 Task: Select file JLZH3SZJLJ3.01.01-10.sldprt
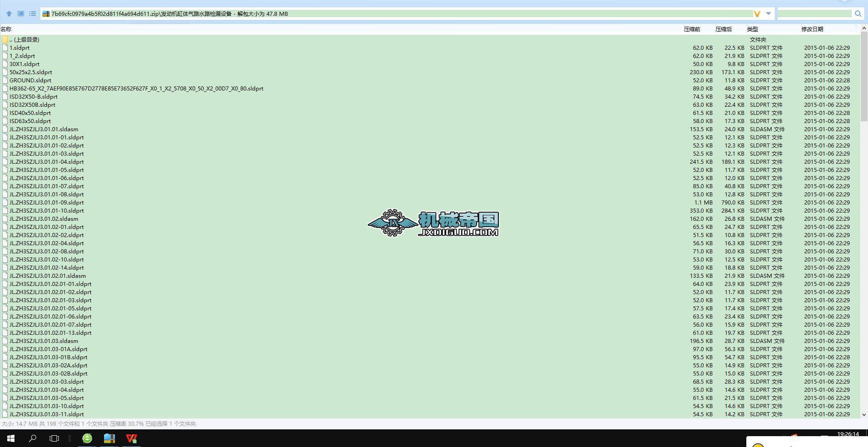pyautogui.click(x=47, y=211)
